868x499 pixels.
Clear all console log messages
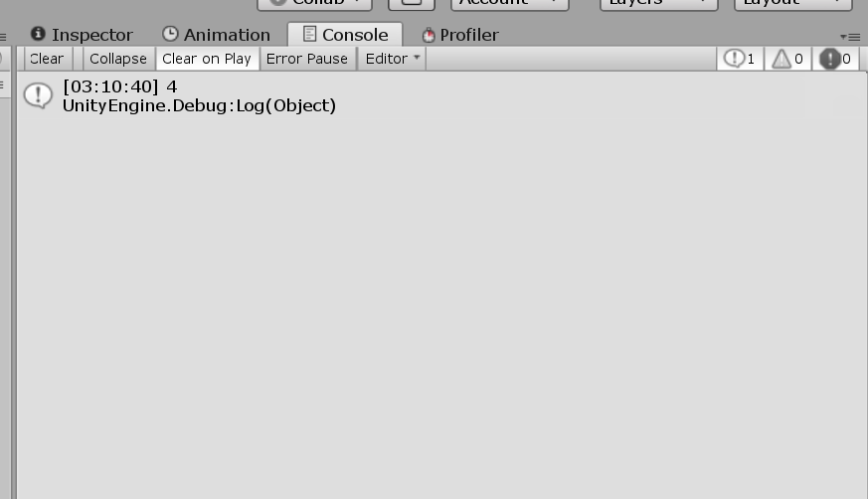click(x=47, y=59)
